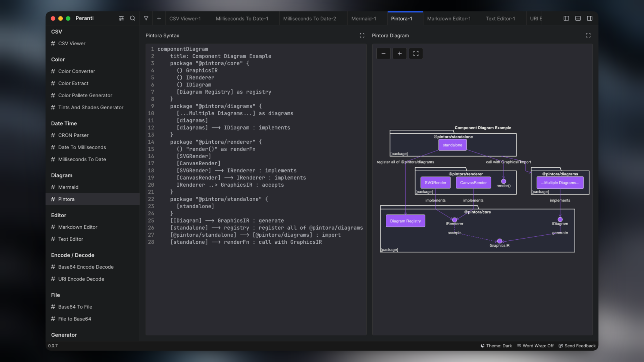644x362 pixels.
Task: Open Base64 Encode Decode tool
Action: [93, 267]
